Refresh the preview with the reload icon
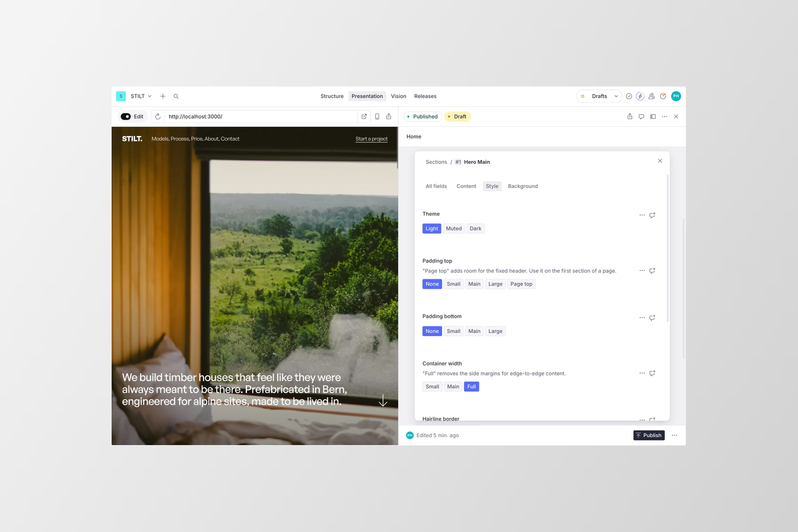Screen dimensions: 798x532 (x=158, y=117)
